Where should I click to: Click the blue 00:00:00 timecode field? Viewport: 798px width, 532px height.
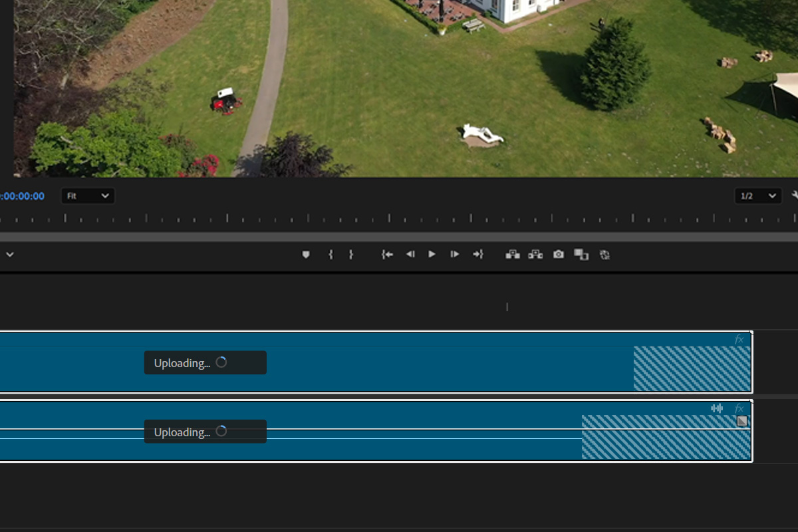23,196
